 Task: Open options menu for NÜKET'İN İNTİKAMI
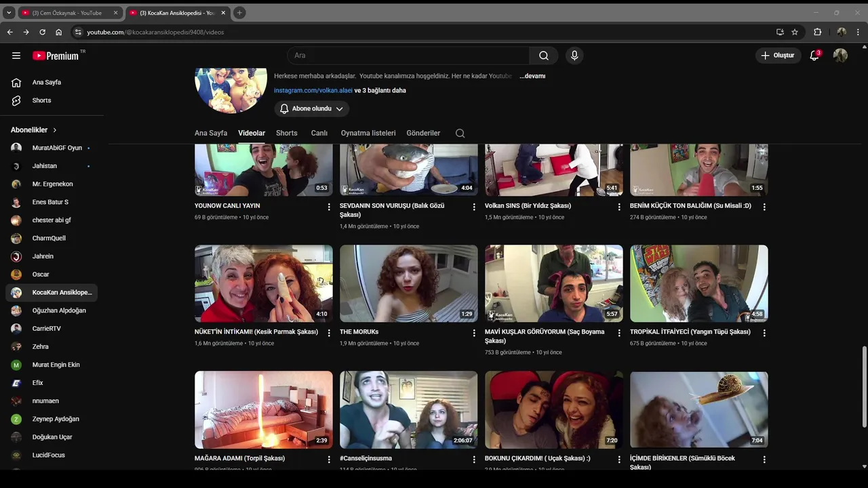329,333
